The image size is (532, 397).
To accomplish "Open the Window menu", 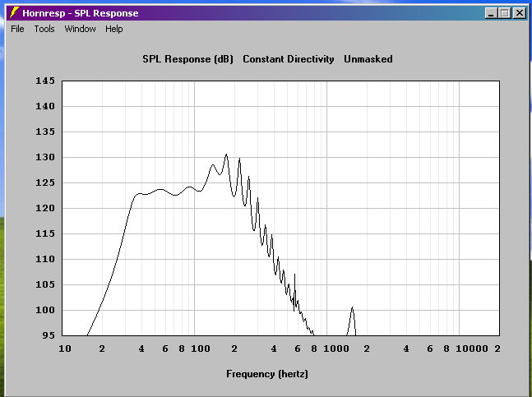I will (x=80, y=29).
